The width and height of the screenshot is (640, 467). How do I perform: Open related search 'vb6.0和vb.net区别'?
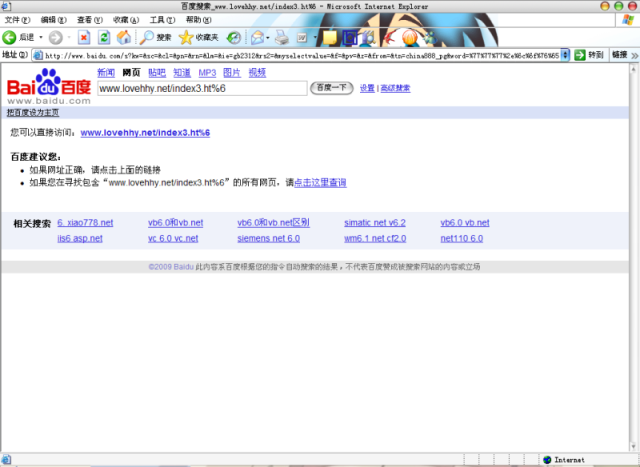point(273,222)
